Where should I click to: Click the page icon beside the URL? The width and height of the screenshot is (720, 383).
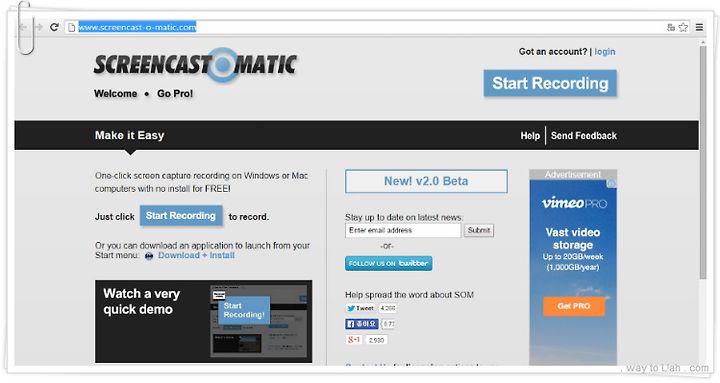coord(71,28)
